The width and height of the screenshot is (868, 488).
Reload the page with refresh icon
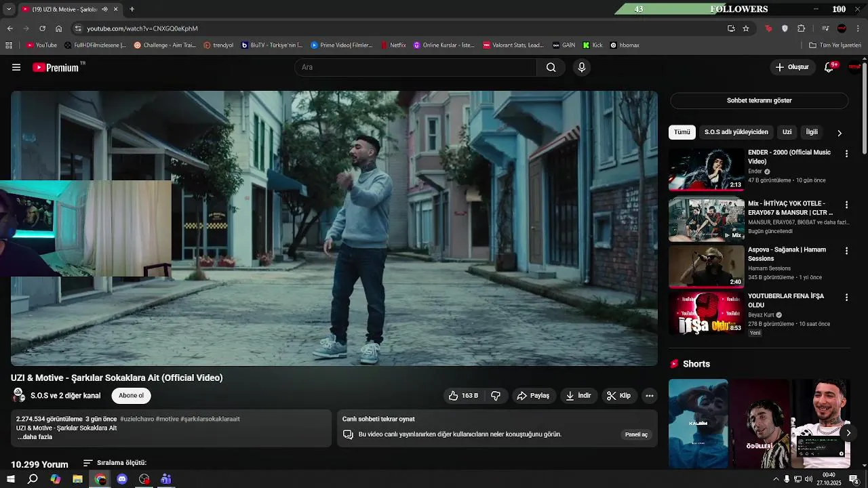42,28
